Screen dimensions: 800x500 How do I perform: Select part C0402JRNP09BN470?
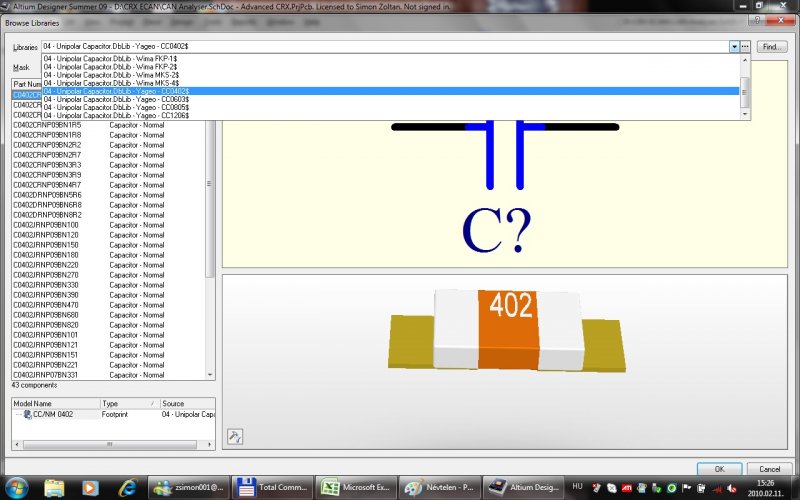[108, 305]
